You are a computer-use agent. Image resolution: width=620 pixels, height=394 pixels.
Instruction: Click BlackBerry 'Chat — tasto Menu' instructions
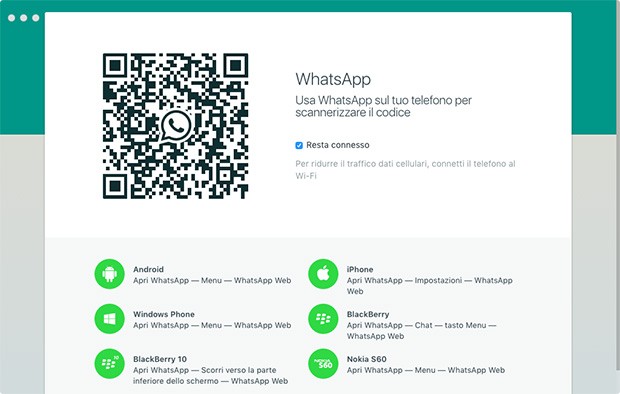click(x=421, y=331)
